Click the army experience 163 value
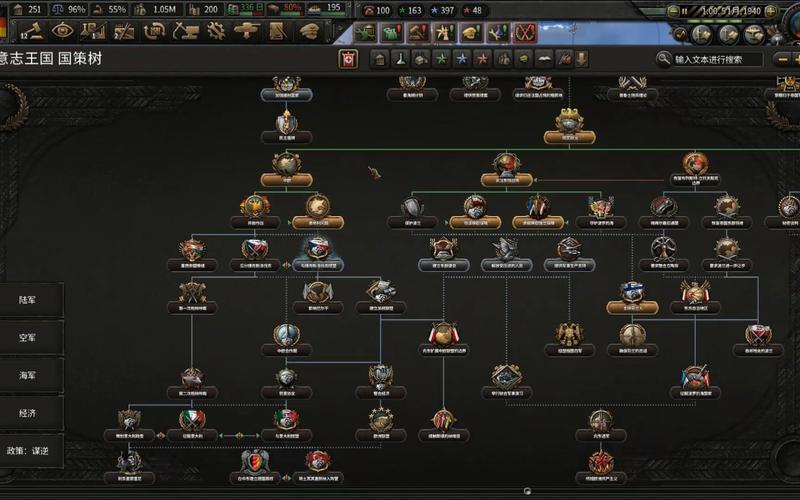 click(410, 10)
